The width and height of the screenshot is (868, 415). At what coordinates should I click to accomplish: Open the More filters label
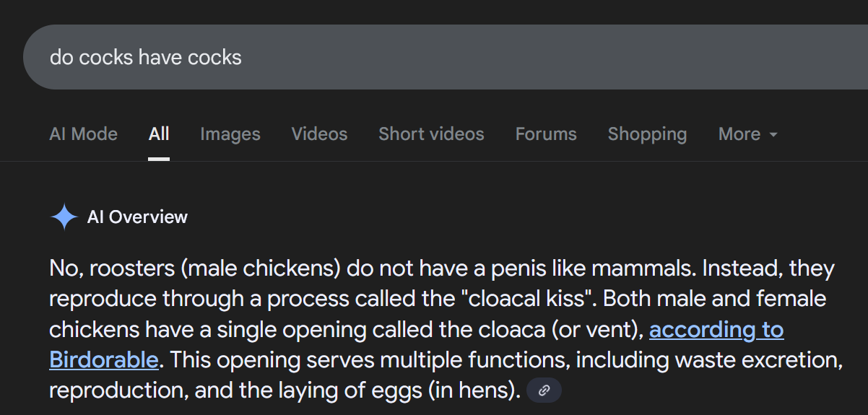coord(739,134)
